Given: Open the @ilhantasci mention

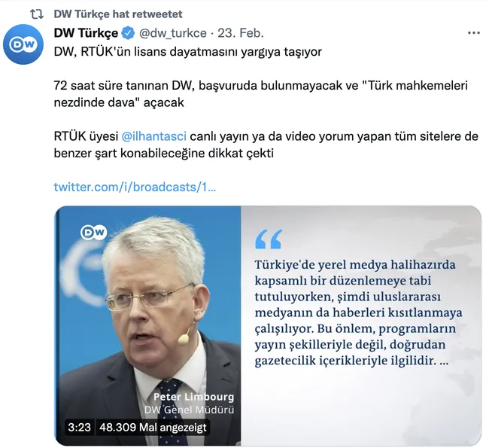Looking at the screenshot, I should coord(153,136).
